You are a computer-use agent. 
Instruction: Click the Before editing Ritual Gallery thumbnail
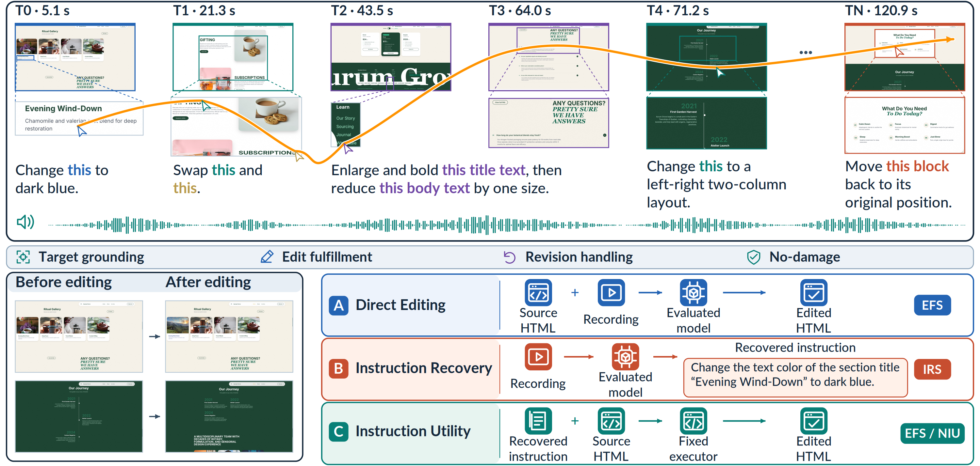point(79,336)
